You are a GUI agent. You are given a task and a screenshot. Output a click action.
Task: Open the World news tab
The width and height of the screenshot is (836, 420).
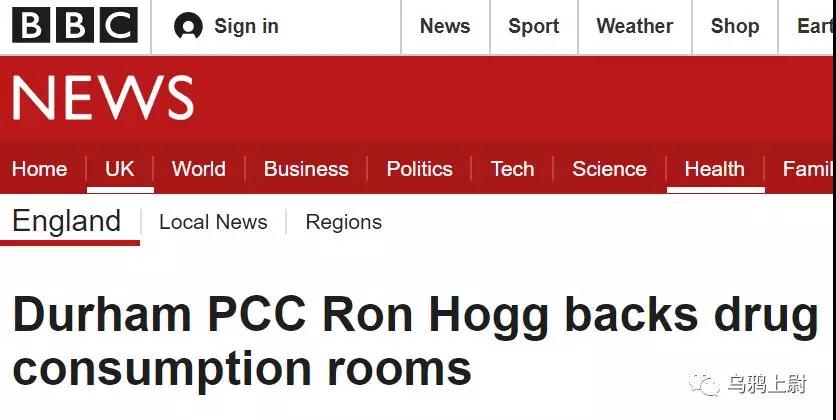[199, 169]
